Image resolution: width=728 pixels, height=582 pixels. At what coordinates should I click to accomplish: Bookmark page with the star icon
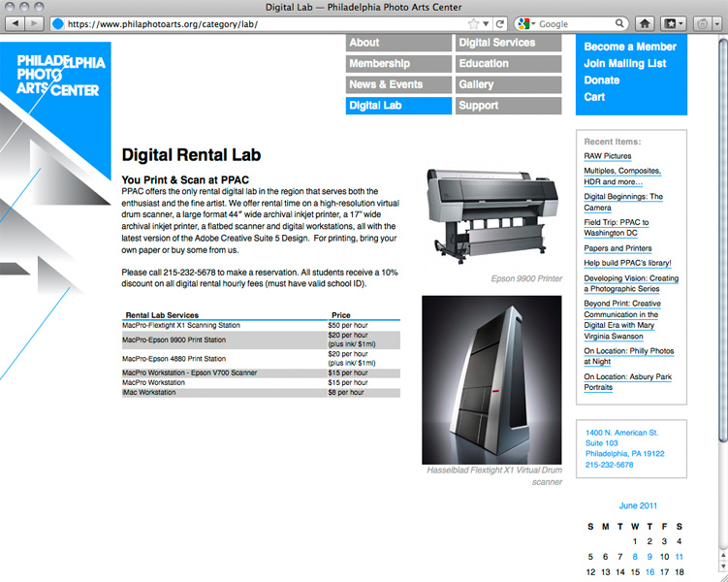tap(473, 23)
